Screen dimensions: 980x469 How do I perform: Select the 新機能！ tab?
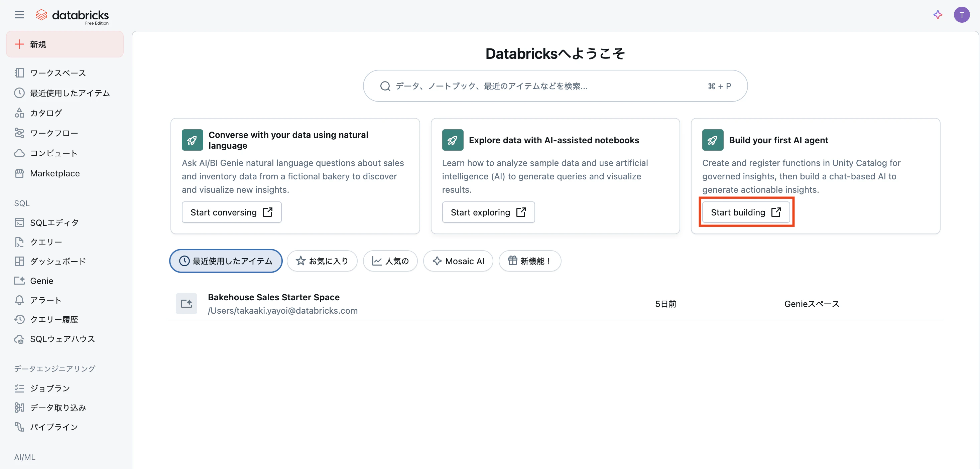529,261
